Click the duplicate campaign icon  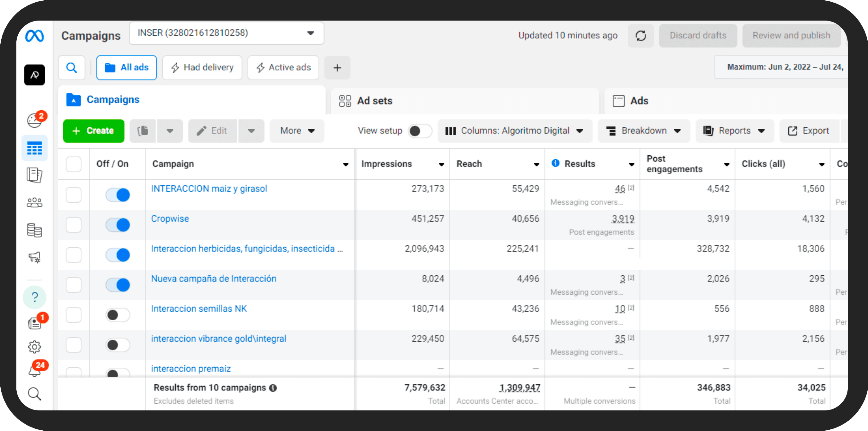coord(143,131)
